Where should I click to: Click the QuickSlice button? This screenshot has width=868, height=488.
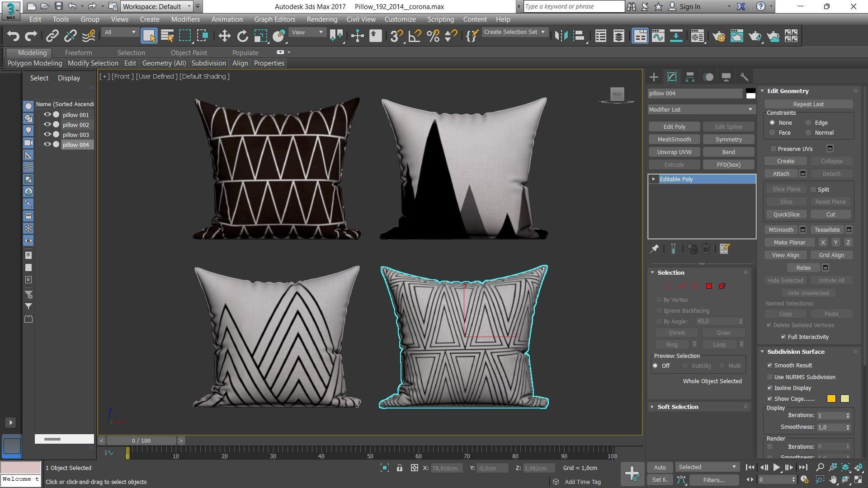pyautogui.click(x=786, y=215)
